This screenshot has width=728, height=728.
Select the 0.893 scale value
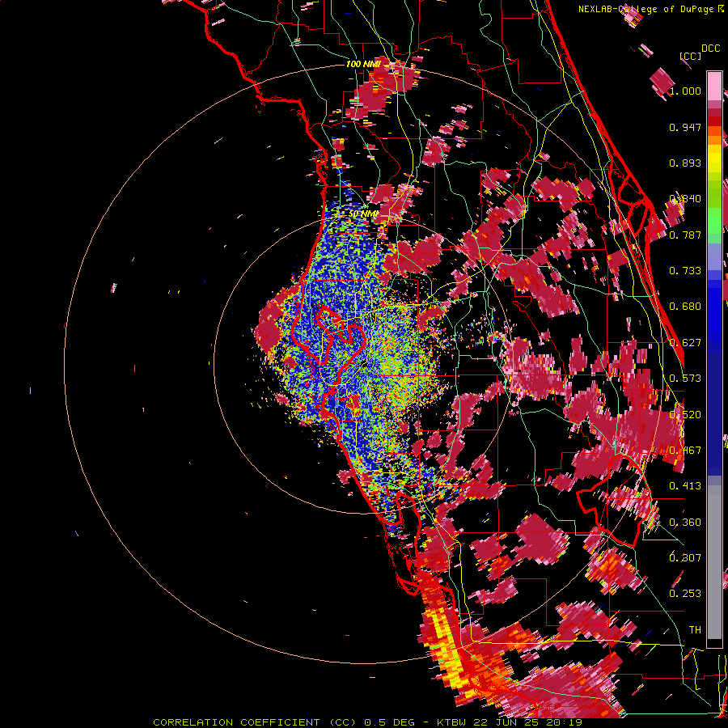point(685,163)
